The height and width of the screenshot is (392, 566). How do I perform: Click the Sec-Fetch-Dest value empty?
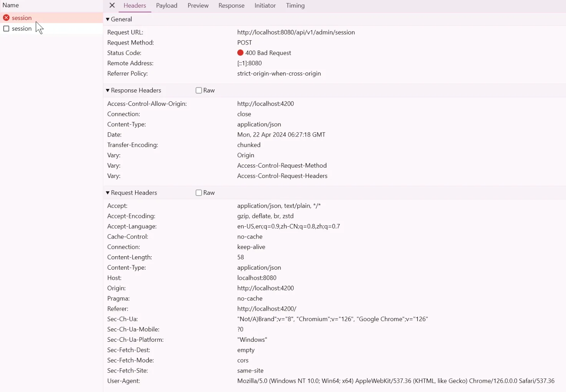tap(246, 350)
